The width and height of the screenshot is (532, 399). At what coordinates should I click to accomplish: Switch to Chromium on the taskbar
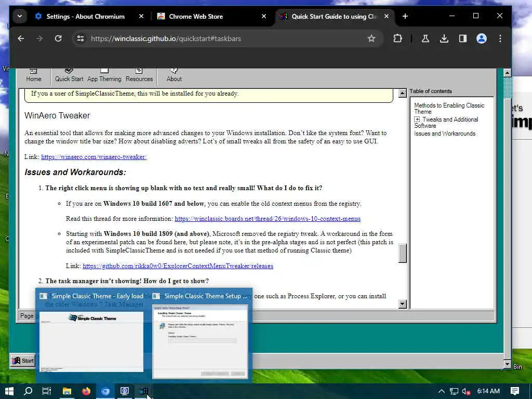(105, 391)
